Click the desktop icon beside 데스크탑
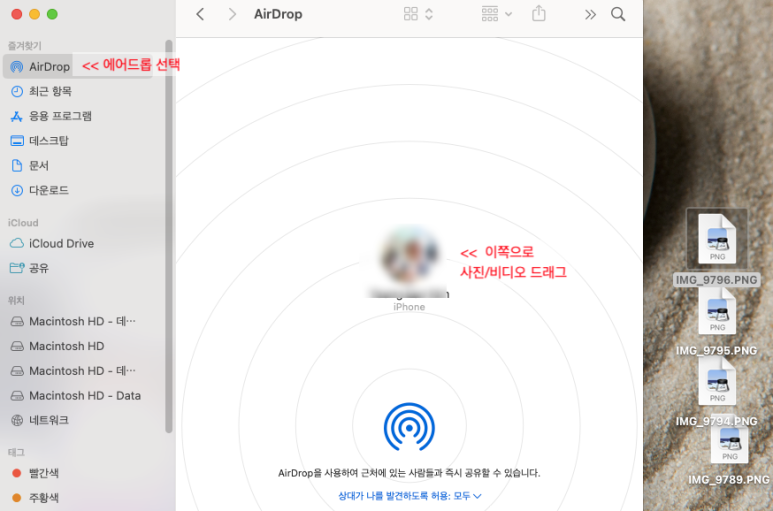 click(x=17, y=141)
